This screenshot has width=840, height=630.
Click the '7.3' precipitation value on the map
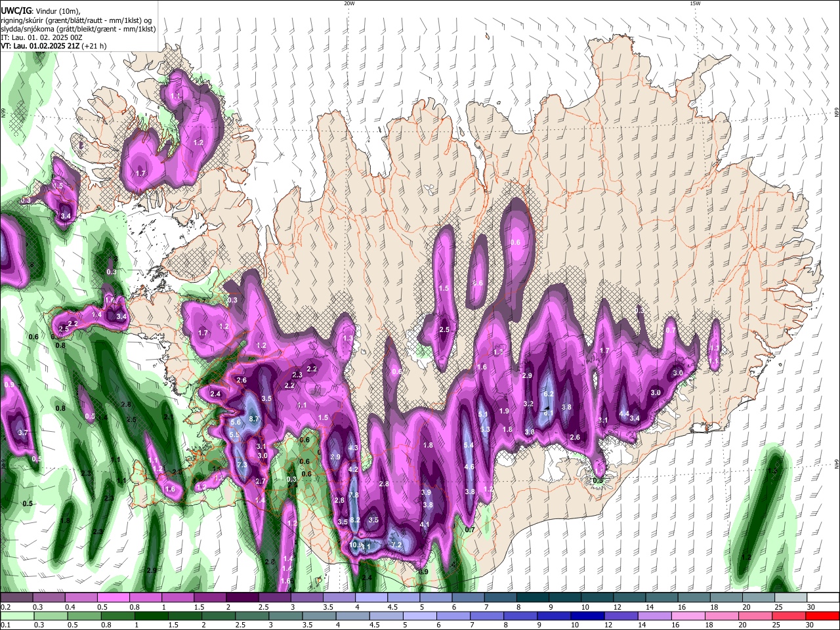[241, 465]
